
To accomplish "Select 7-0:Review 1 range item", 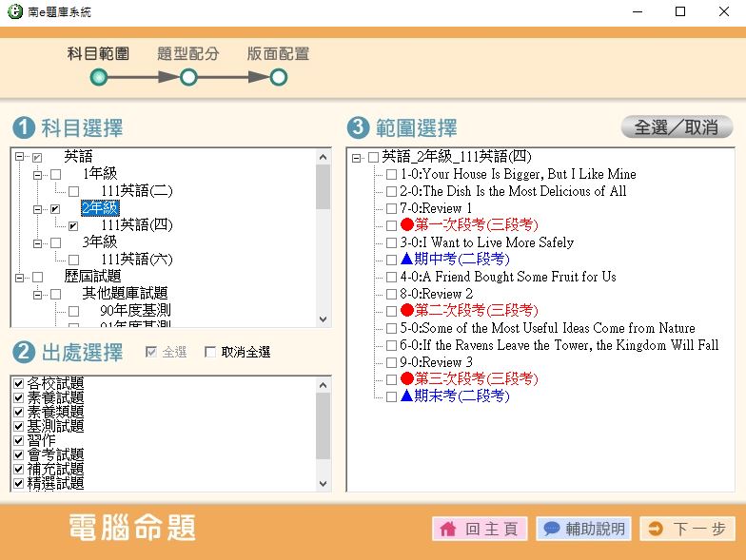I will click(436, 208).
